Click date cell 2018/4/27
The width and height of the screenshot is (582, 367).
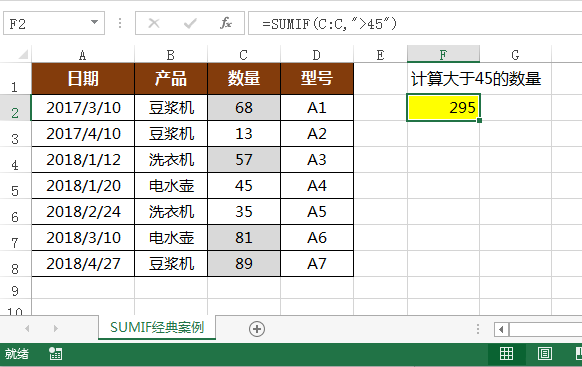point(83,263)
